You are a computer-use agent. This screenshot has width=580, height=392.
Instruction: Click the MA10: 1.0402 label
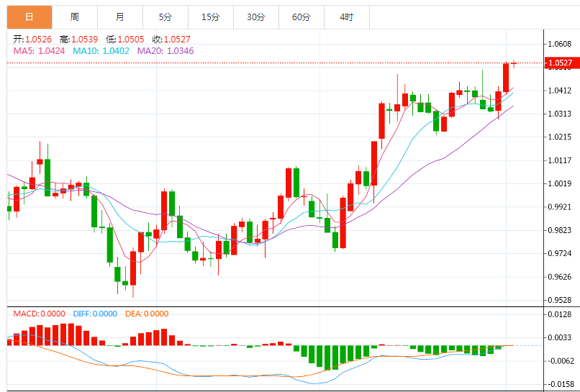(101, 50)
